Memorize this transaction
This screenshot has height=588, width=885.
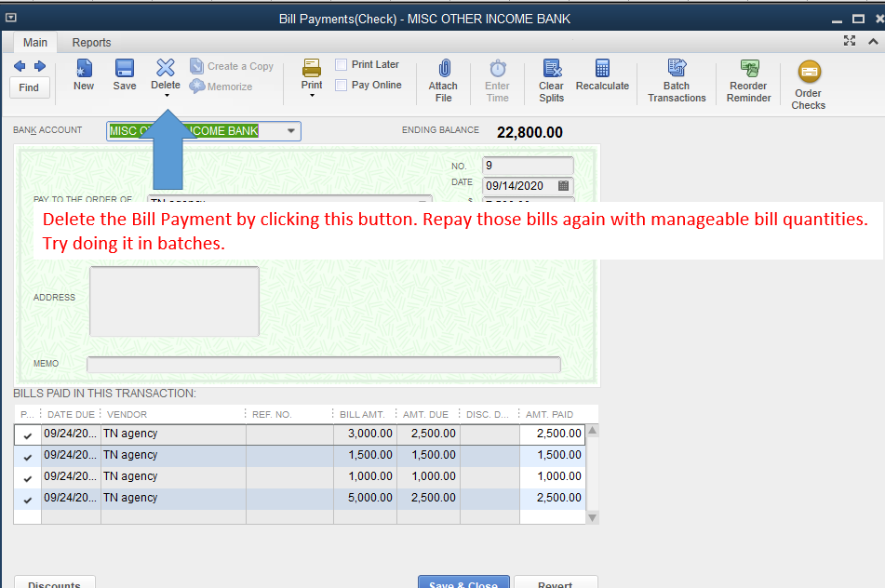coord(221,87)
